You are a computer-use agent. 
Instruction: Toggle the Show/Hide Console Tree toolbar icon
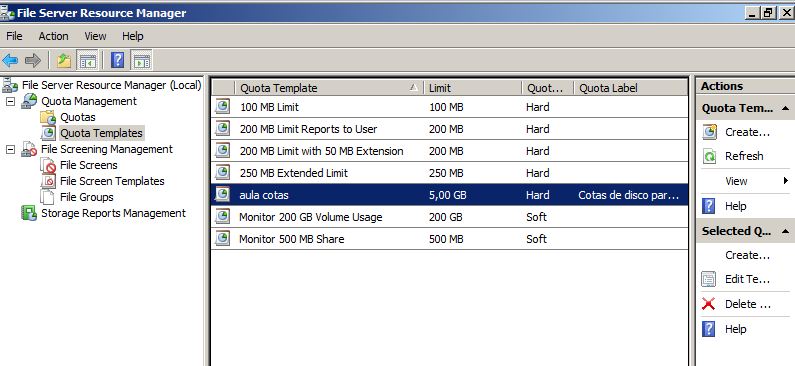pyautogui.click(x=87, y=61)
